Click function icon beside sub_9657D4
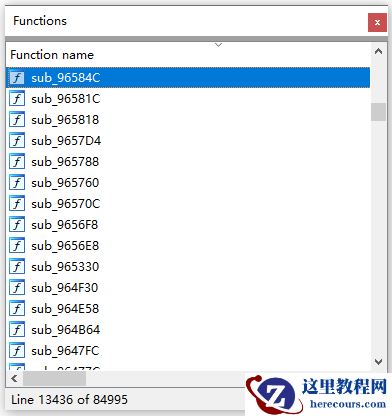The height and width of the screenshot is (416, 392). 17,141
